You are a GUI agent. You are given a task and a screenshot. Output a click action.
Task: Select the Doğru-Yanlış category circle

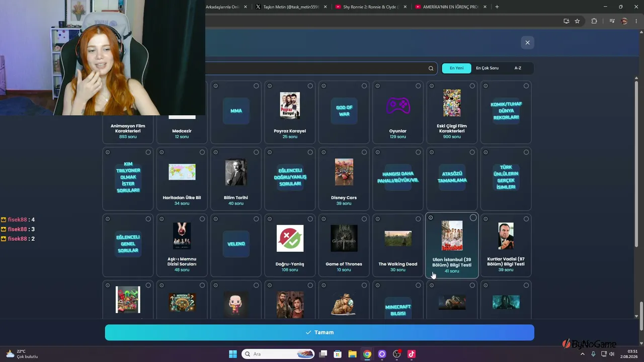(310, 219)
